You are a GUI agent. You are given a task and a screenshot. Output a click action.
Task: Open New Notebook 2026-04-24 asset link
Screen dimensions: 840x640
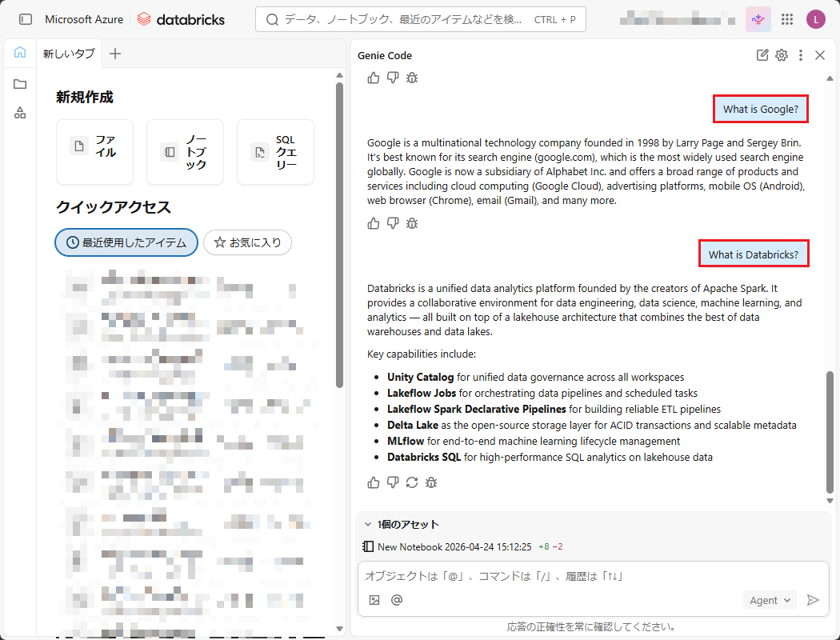pos(454,546)
